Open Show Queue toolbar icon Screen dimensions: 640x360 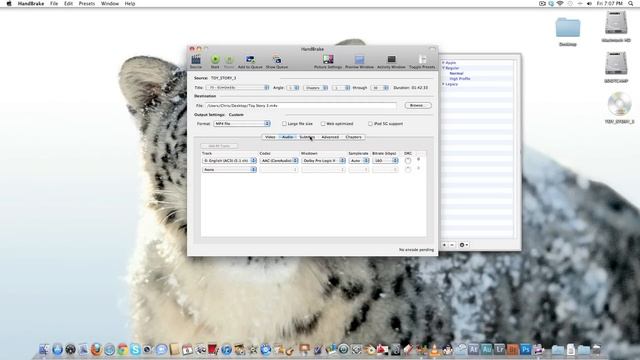point(277,61)
